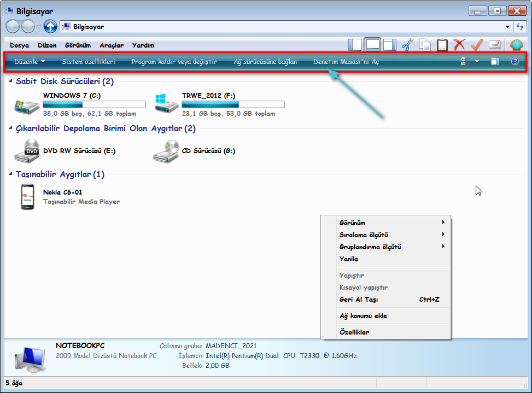Click the Up one level arrow button
532x393 pixels.
(50, 26)
